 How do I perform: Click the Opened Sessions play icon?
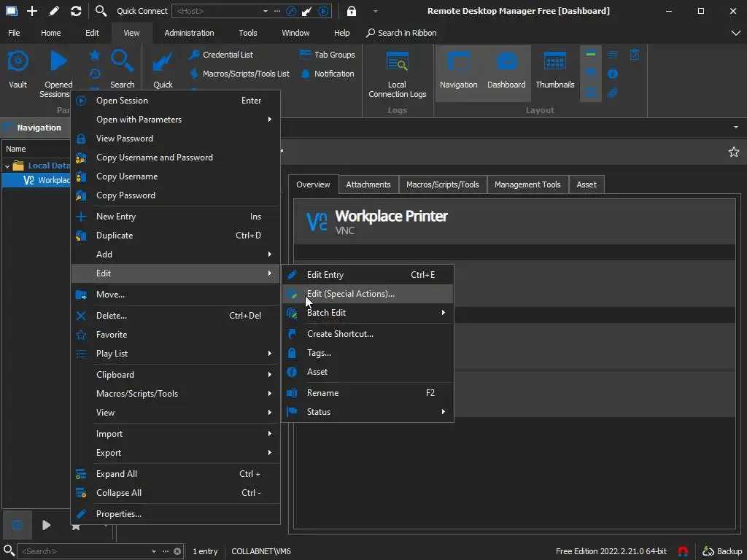pyautogui.click(x=58, y=61)
